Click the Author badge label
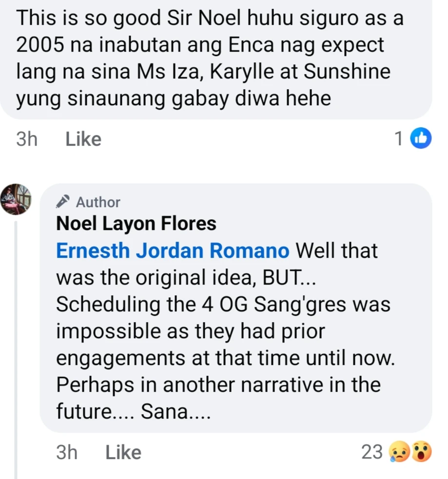 point(98,202)
